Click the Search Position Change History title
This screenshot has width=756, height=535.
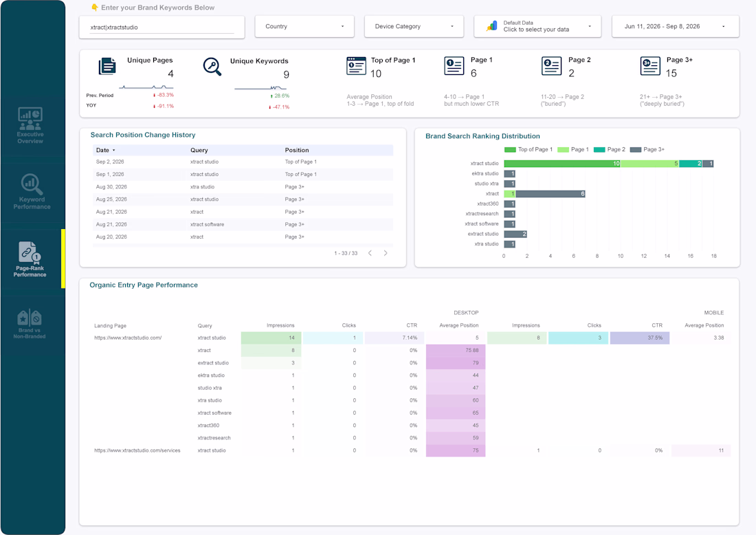143,135
